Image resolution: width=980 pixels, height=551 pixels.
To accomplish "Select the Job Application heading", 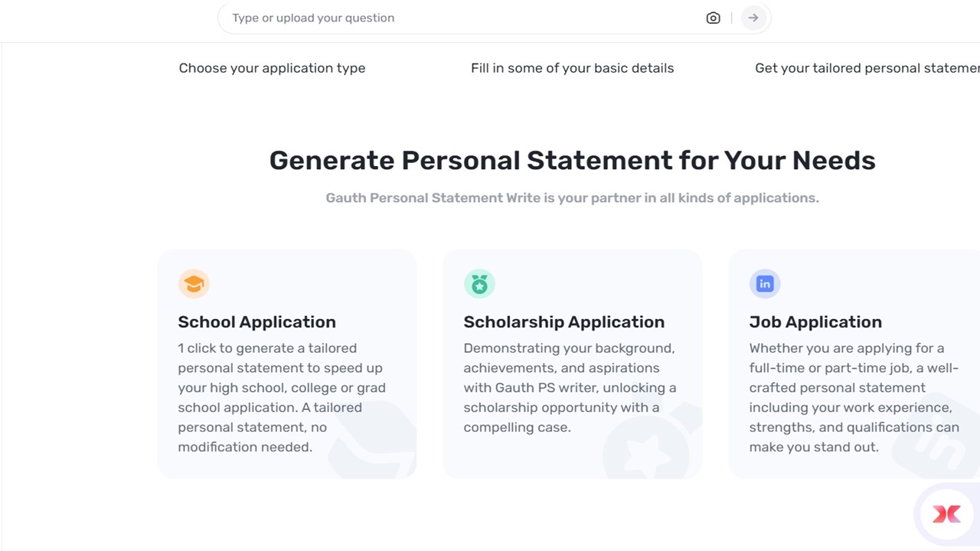I will (x=815, y=321).
